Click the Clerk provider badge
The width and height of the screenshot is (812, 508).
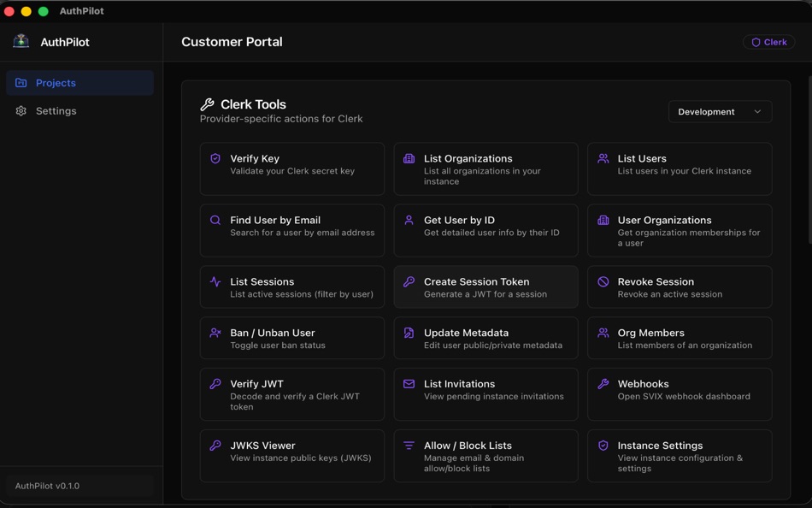[x=768, y=42]
